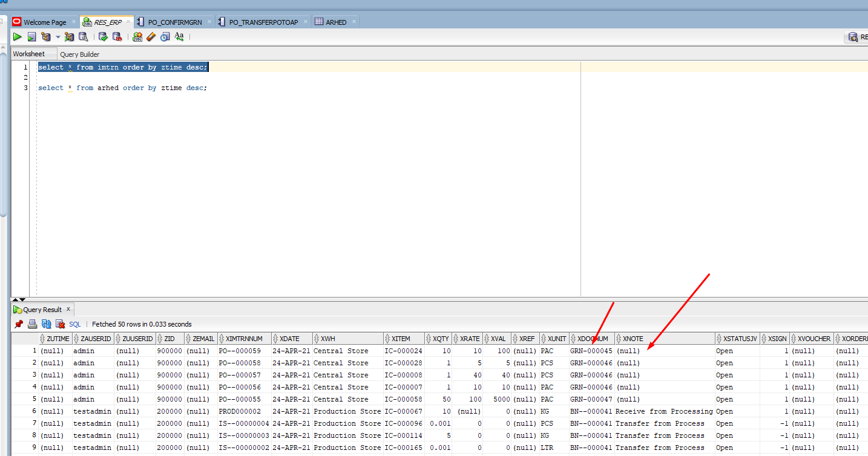Sort the XDOCNUM column
This screenshot has width=868, height=456.
click(591, 338)
